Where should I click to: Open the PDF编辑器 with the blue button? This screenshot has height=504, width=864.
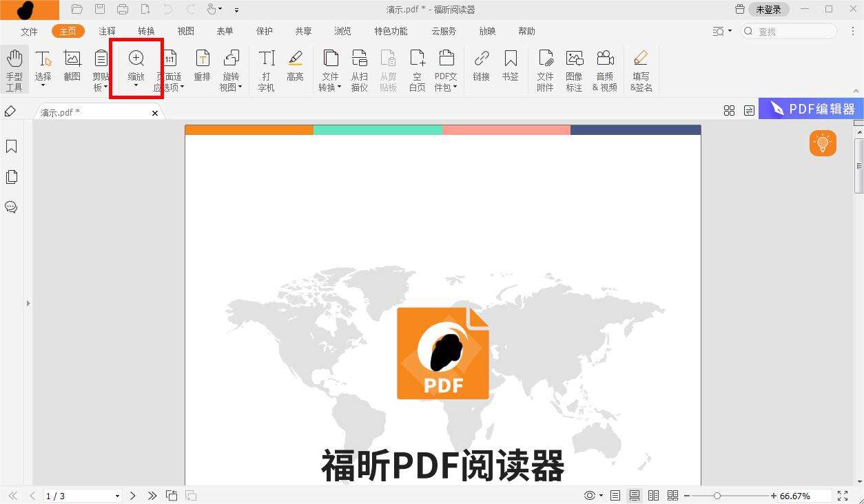[811, 108]
